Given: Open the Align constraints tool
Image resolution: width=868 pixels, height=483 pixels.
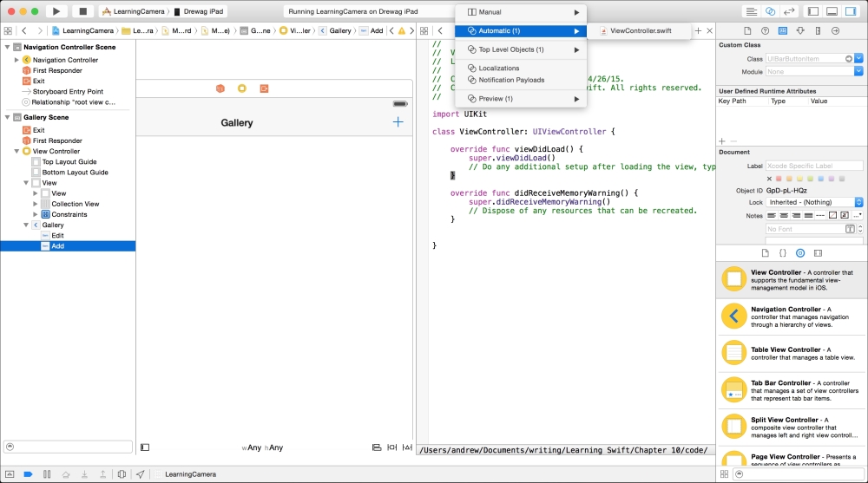Looking at the screenshot, I should pyautogui.click(x=377, y=447).
